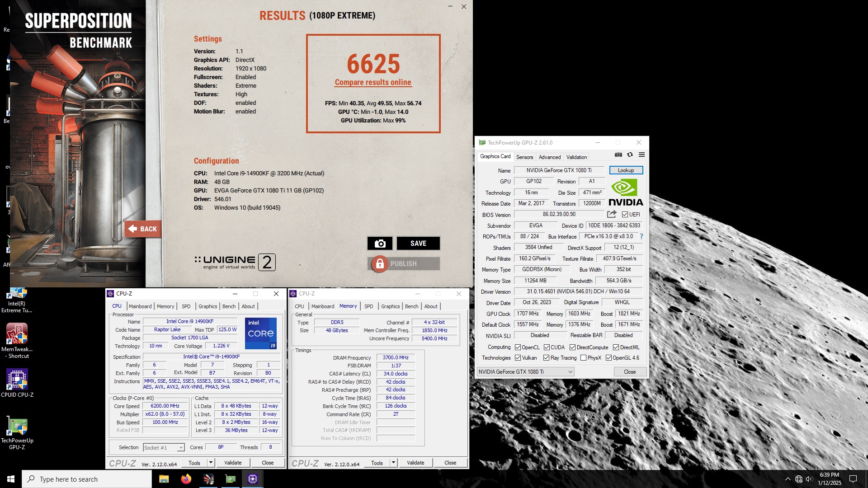Toggle the Vulkan checkbox
Viewport: 868px width, 488px height.
[518, 358]
